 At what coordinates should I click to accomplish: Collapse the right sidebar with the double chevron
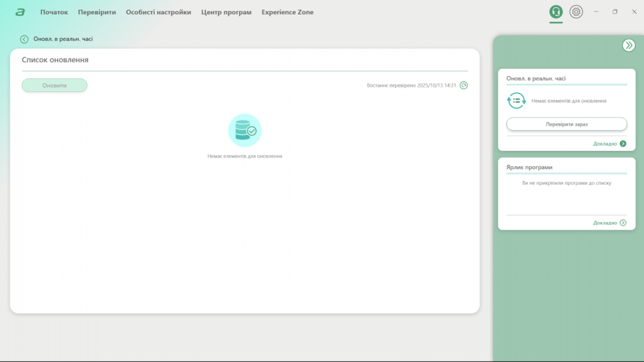pos(628,45)
